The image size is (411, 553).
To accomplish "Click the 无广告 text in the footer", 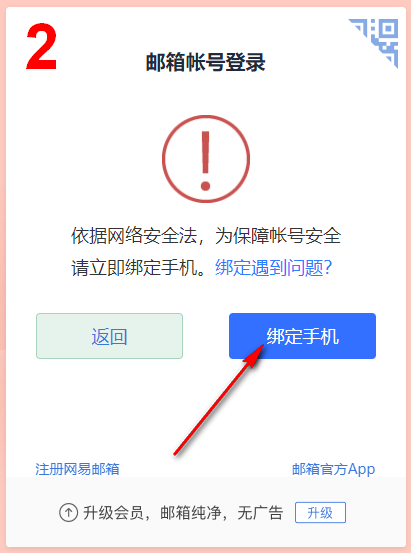I will click(260, 513).
